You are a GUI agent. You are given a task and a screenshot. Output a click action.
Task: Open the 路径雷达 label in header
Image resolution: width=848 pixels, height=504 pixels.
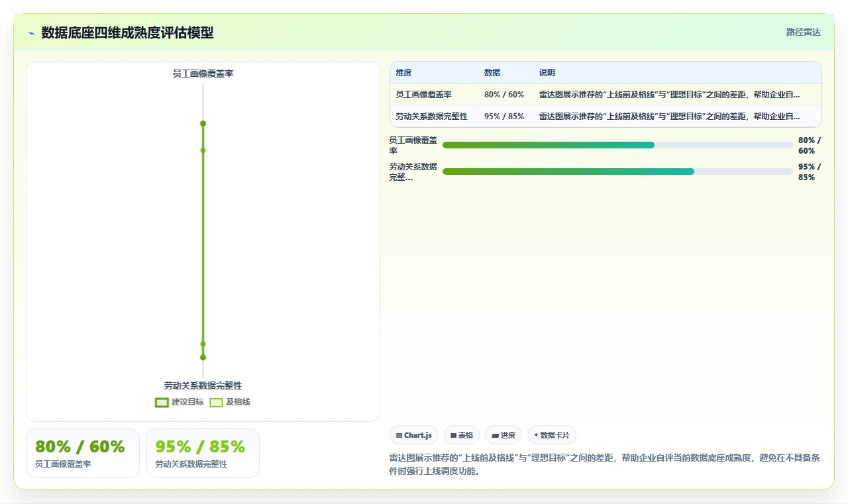(803, 32)
